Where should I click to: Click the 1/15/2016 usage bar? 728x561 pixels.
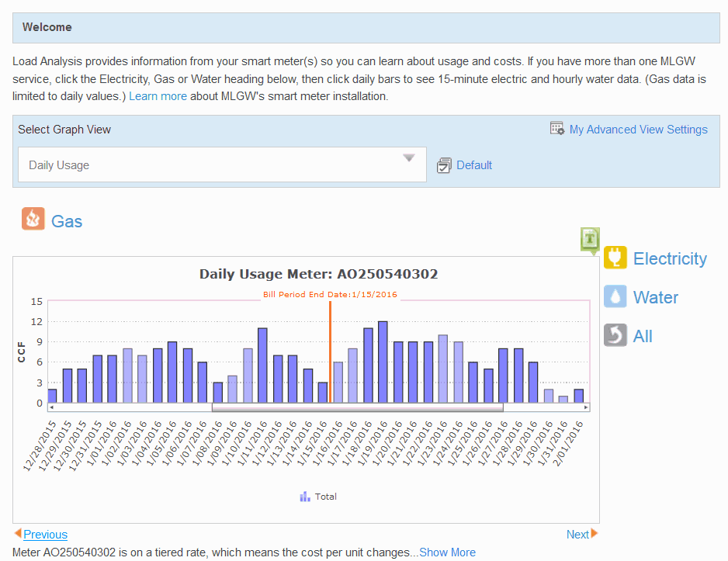[323, 393]
